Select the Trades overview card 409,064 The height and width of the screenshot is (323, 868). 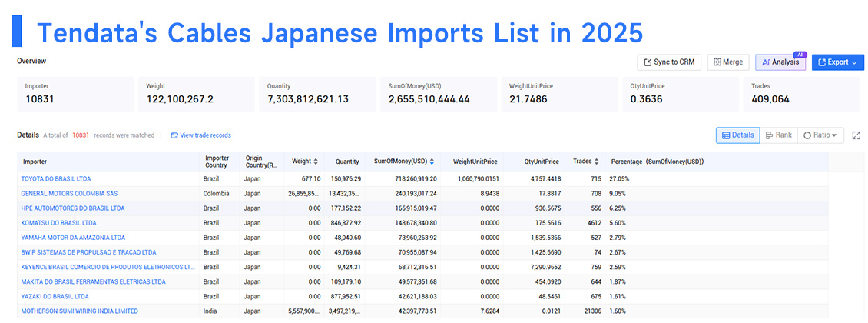pos(802,94)
